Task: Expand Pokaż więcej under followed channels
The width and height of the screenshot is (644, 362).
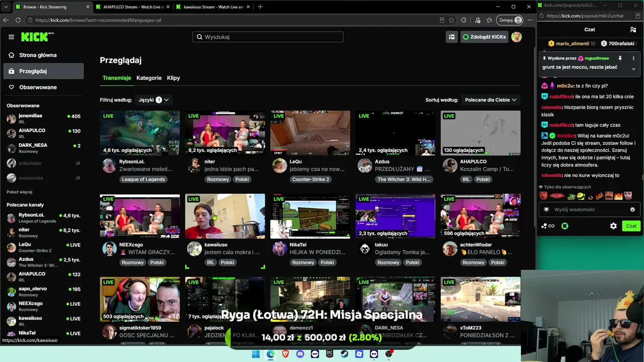Action: (x=19, y=192)
